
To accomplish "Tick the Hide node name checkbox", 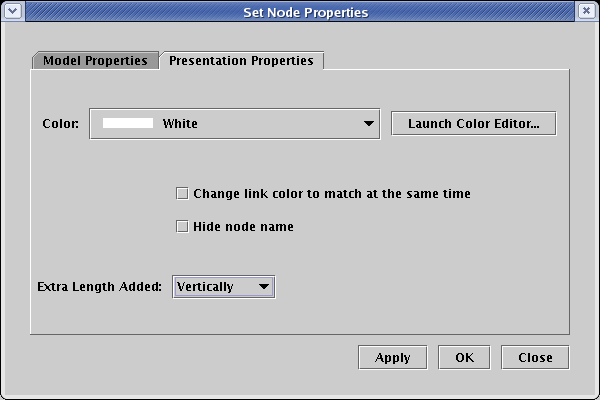I will 182,226.
